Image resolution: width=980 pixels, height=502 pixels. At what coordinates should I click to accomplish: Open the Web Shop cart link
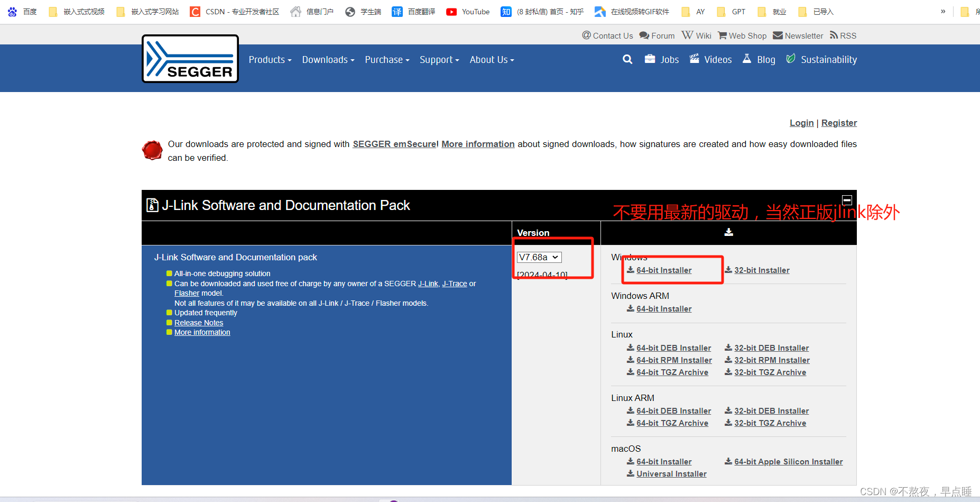[742, 35]
